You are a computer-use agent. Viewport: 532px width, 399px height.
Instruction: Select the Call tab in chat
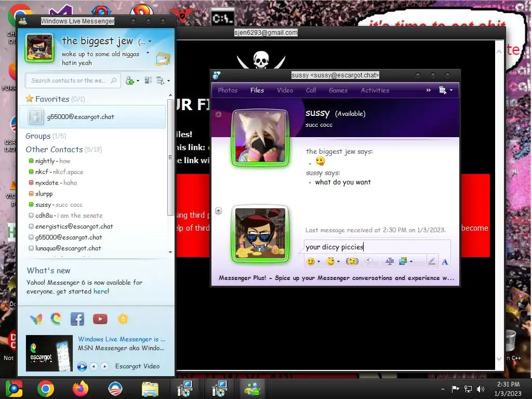[x=311, y=90]
